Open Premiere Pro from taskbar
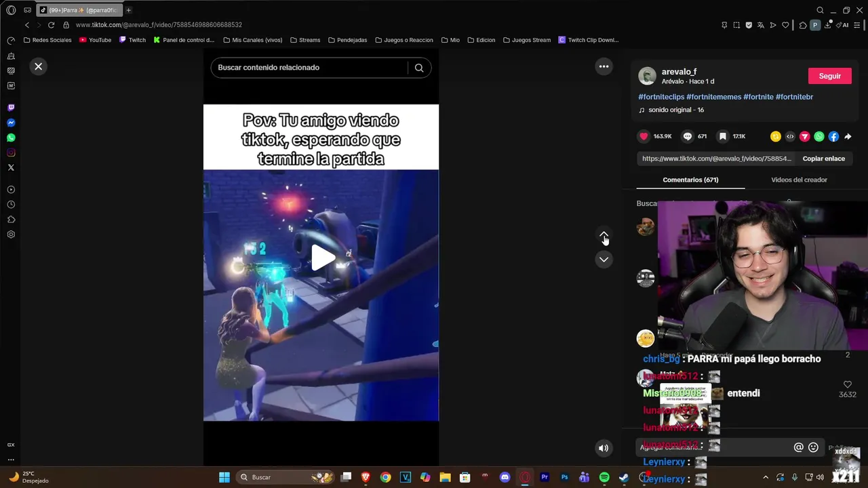 coord(545,477)
